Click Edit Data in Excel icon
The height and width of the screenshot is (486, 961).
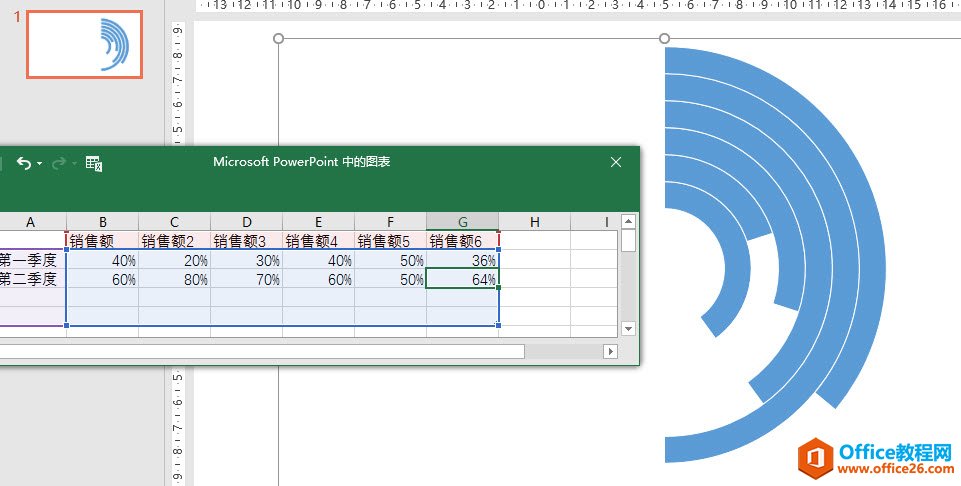(x=94, y=163)
